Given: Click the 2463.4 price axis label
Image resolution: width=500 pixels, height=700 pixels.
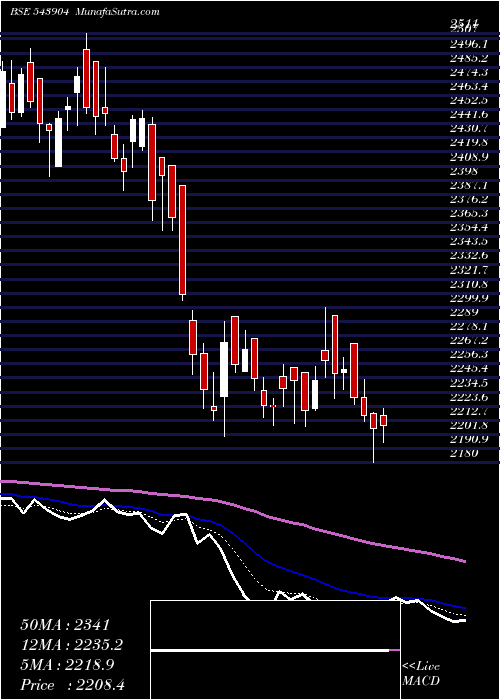Looking at the screenshot, I should [469, 86].
